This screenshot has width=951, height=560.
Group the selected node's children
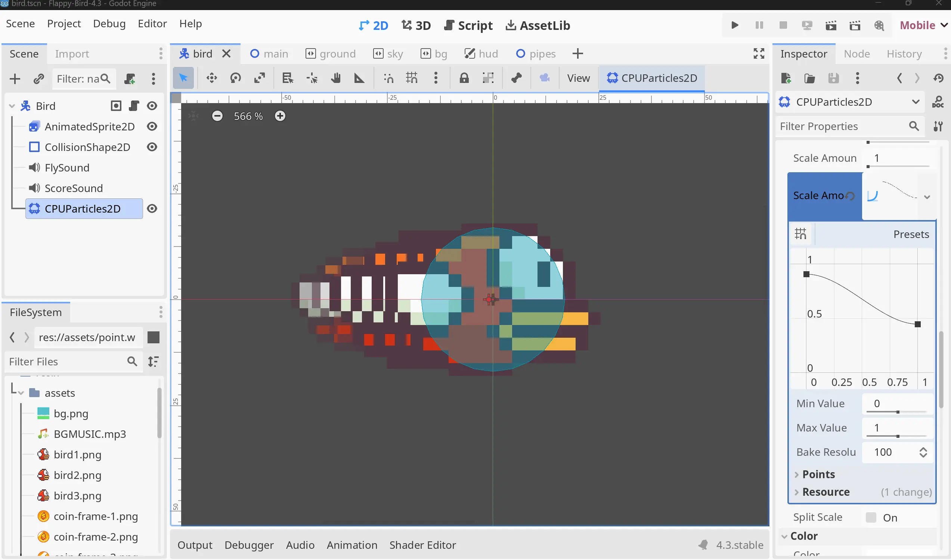488,78
